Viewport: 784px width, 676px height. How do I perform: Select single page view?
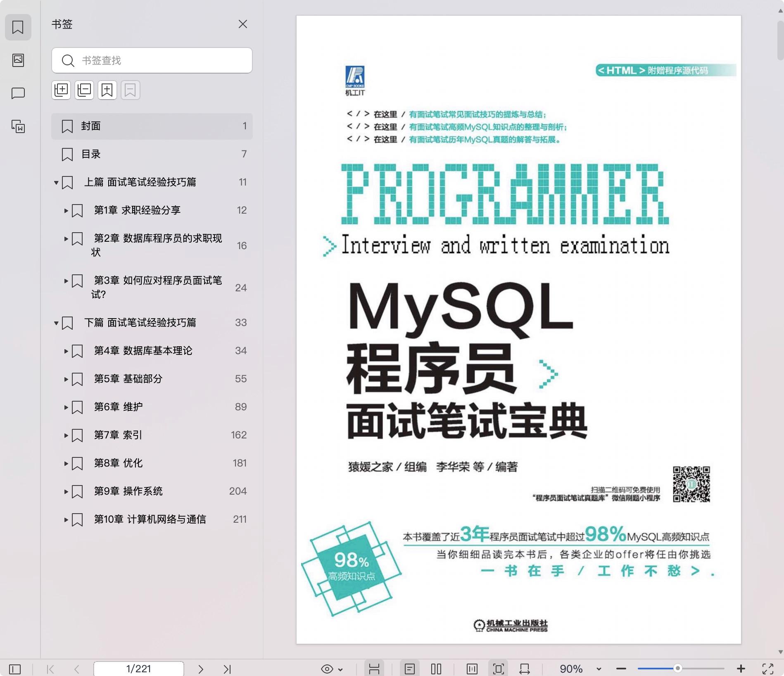(410, 669)
